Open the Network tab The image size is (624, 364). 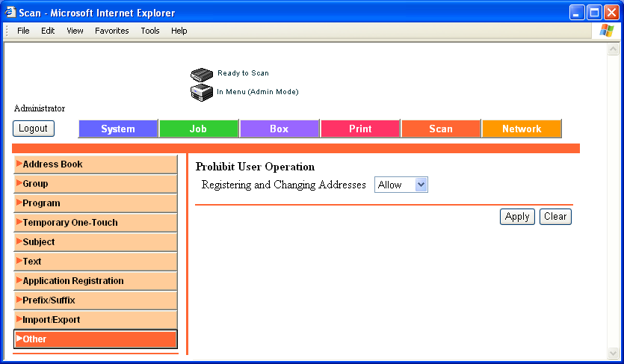522,129
